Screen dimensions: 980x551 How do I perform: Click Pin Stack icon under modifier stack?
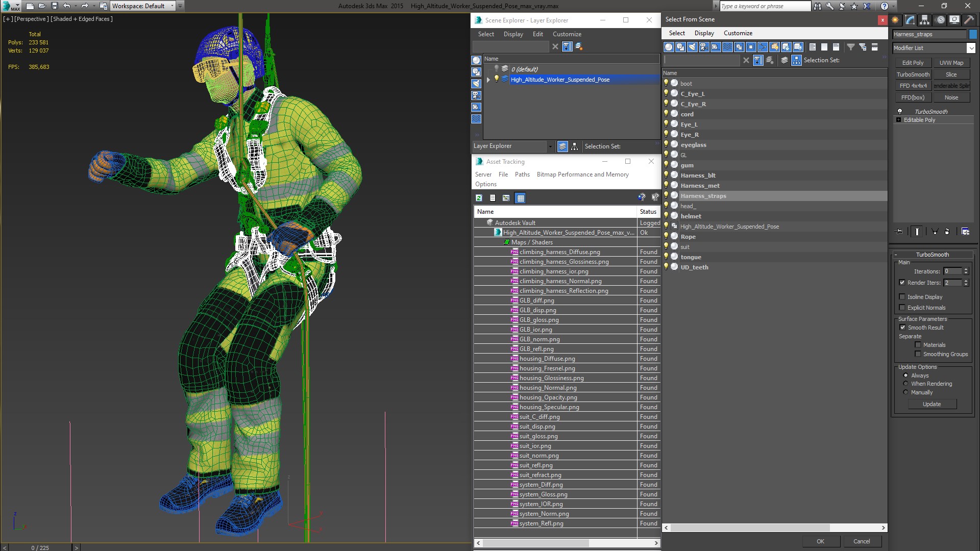pos(899,231)
